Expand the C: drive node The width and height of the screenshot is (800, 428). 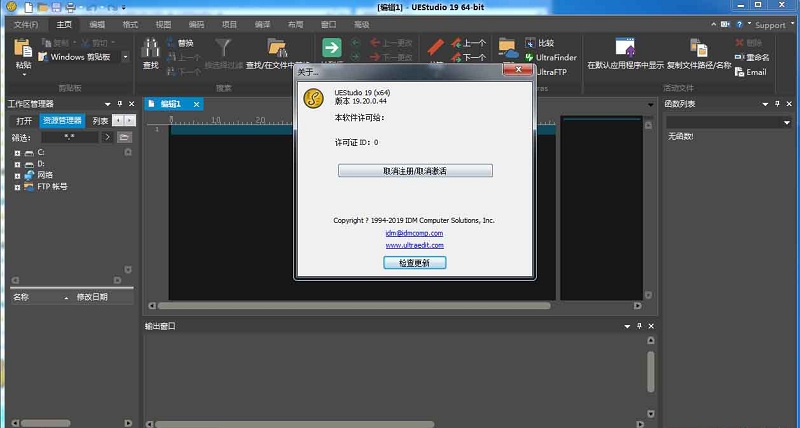point(17,153)
